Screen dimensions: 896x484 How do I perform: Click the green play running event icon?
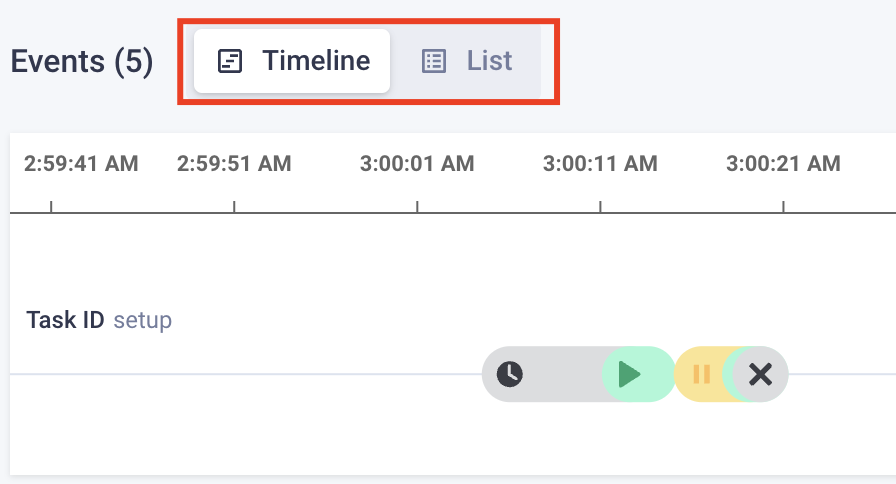pos(629,374)
